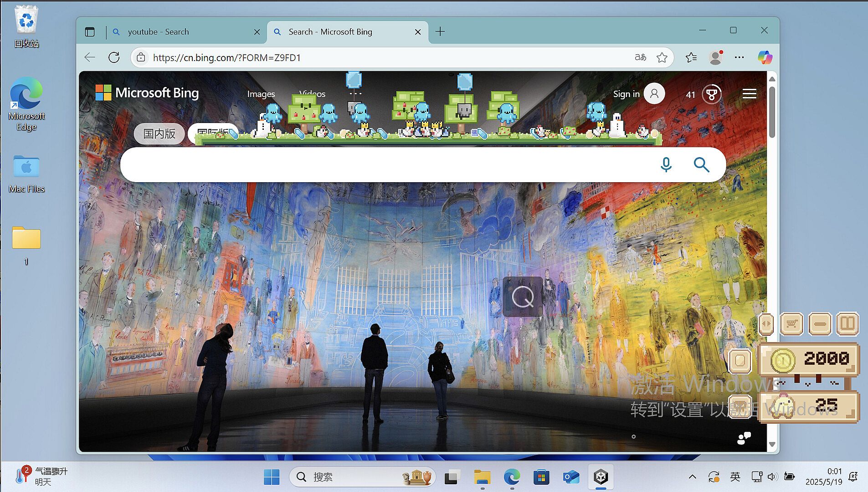Open Edge Settings and more menu
868x492 pixels.
coord(739,57)
